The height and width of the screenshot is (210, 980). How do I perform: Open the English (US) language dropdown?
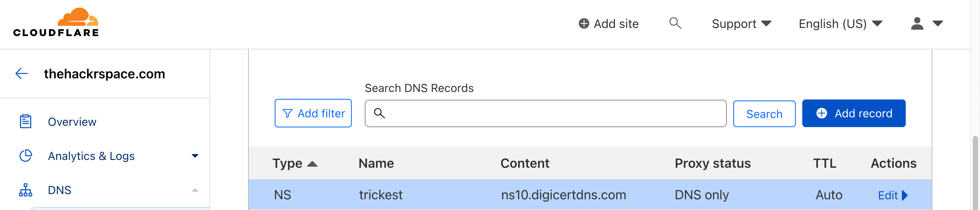pyautogui.click(x=840, y=24)
